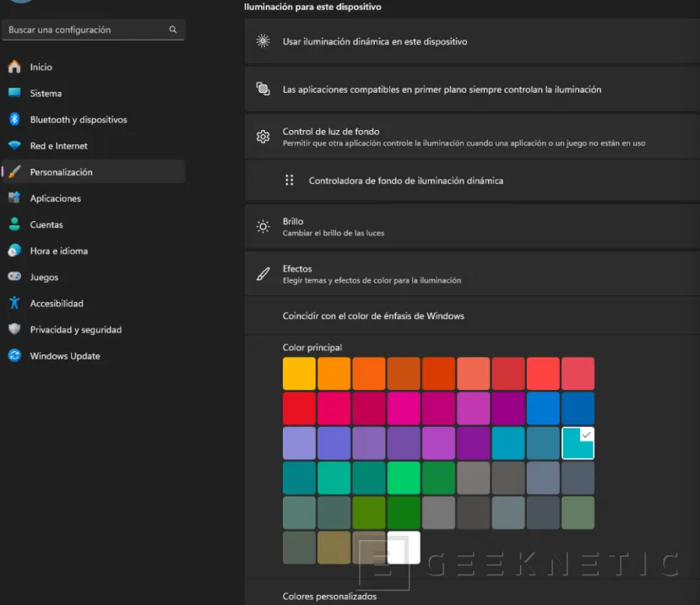Expand the Efectos section
The image size is (700, 605).
[x=473, y=274]
